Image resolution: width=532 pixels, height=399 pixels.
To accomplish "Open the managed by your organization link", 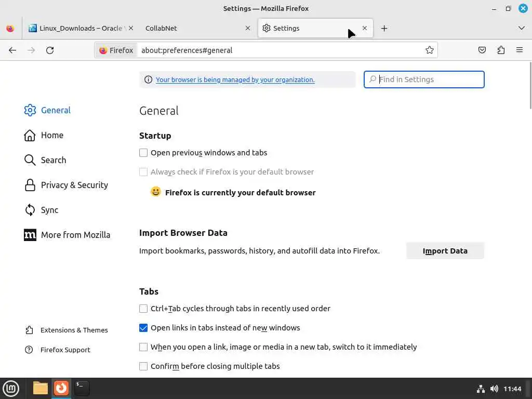I will (x=235, y=80).
